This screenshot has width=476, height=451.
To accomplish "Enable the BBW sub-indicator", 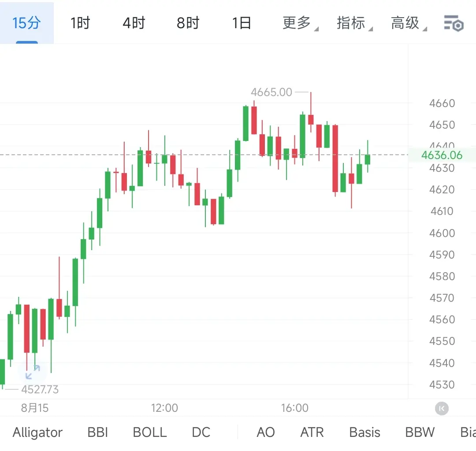I will pos(420,432).
